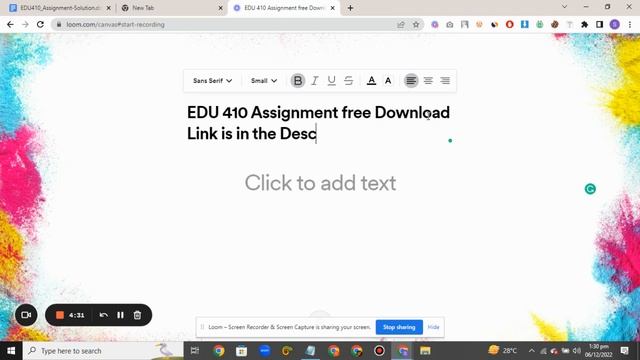Click the camera screenshot extension icon
The width and height of the screenshot is (640, 360).
(449, 24)
